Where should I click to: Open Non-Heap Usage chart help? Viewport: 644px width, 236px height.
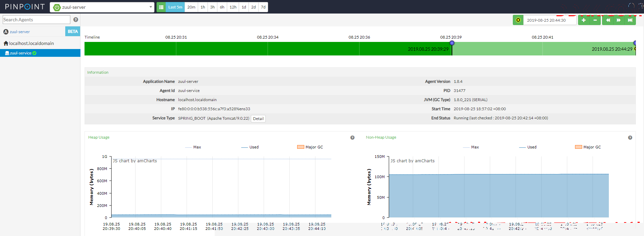(x=630, y=138)
